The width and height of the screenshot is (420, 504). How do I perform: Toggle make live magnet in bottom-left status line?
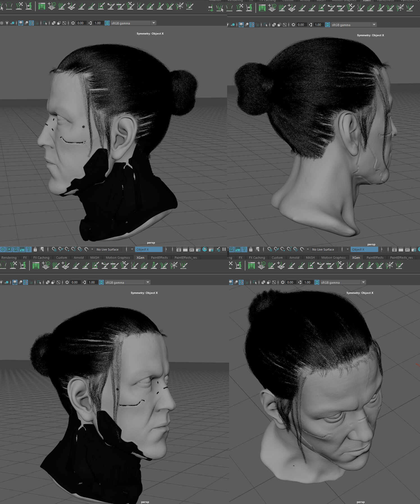[86, 249]
